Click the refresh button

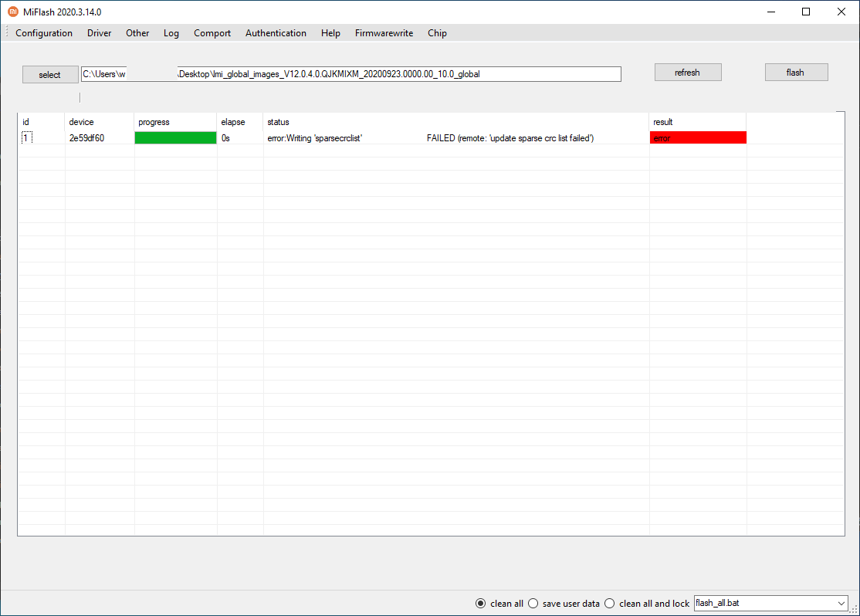click(688, 73)
